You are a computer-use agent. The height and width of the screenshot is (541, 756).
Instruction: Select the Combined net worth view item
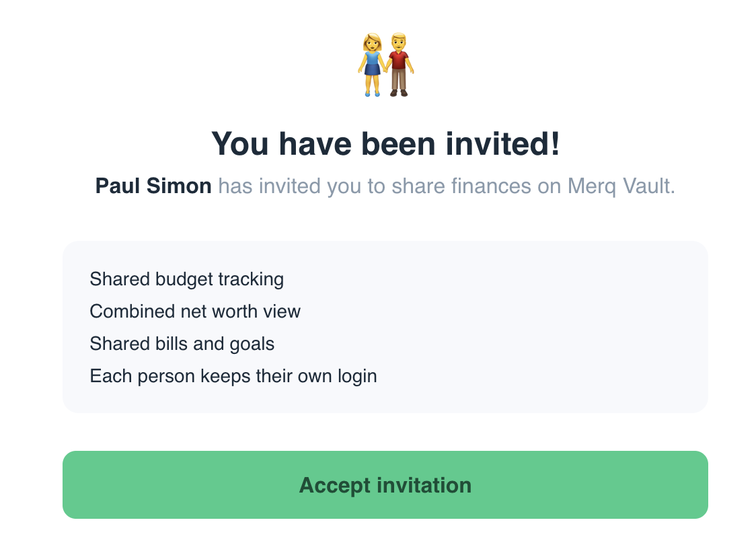coord(195,312)
